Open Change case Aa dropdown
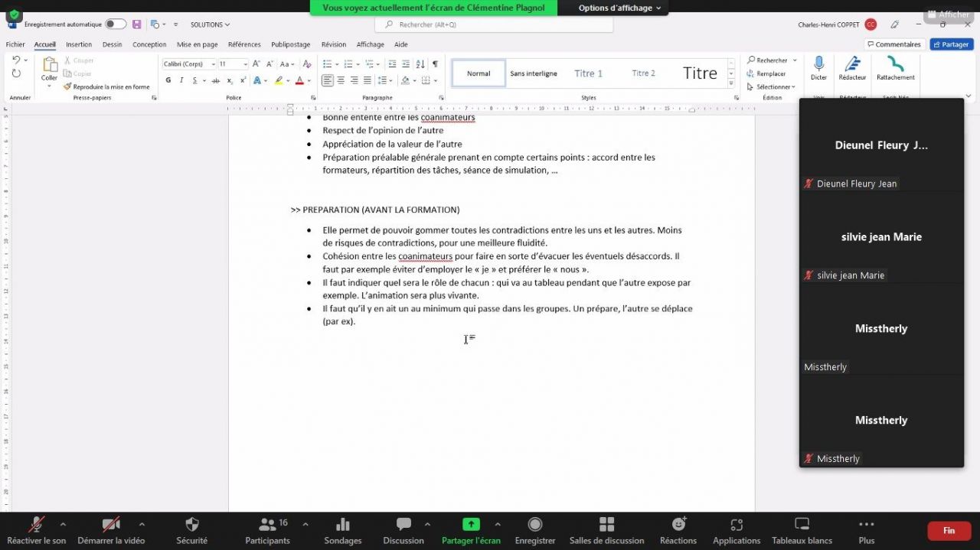This screenshot has height=550, width=980. [x=287, y=64]
